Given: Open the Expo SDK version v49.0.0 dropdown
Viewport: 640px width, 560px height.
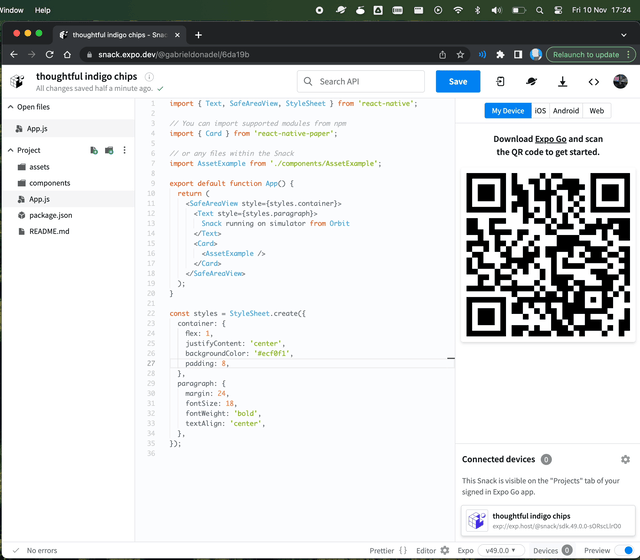Looking at the screenshot, I should pyautogui.click(x=502, y=550).
